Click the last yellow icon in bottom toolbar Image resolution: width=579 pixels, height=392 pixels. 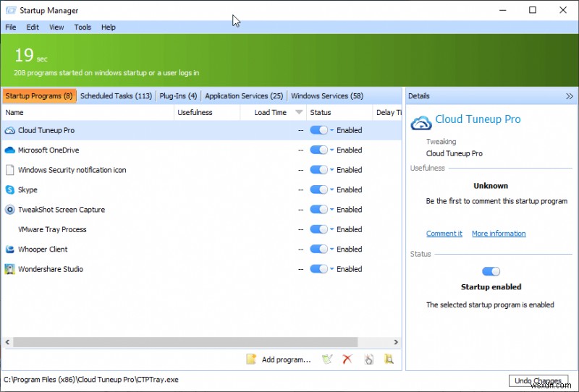tap(389, 359)
